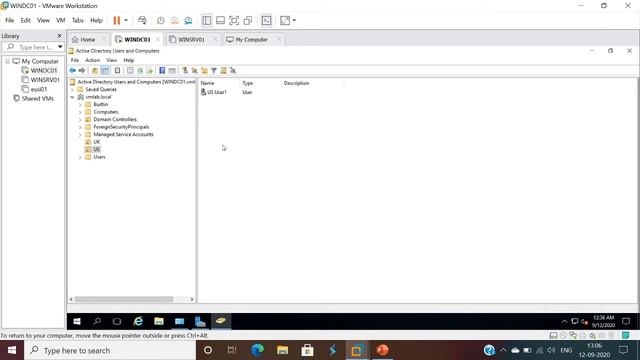The width and height of the screenshot is (640, 360).
Task: Click the tree pane horizontal scrollbar
Action: coord(124,299)
